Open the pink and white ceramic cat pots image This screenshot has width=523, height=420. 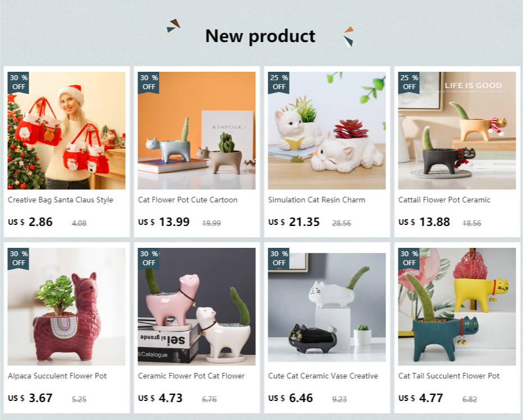[196, 306]
